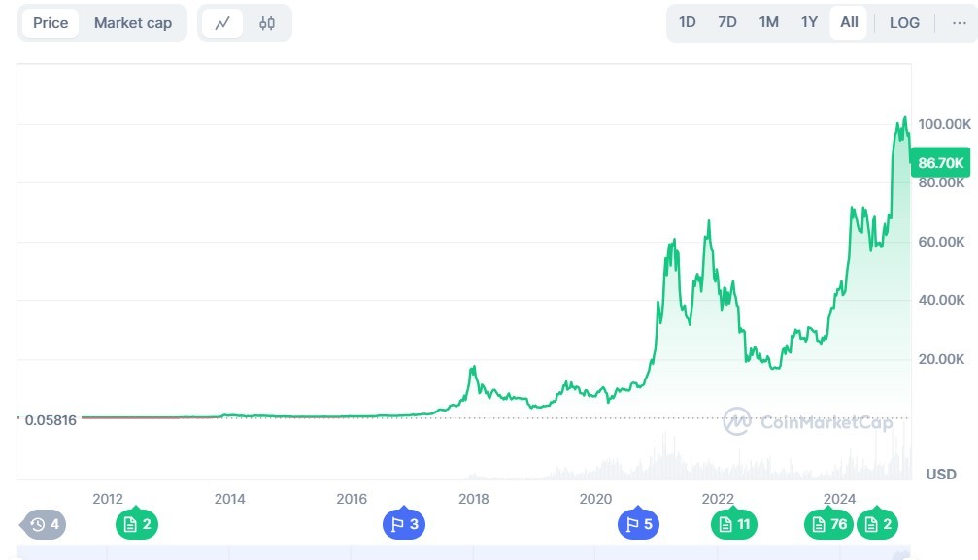This screenshot has width=978, height=560.
Task: Open blue flag marker labeled 5
Action: [x=639, y=524]
